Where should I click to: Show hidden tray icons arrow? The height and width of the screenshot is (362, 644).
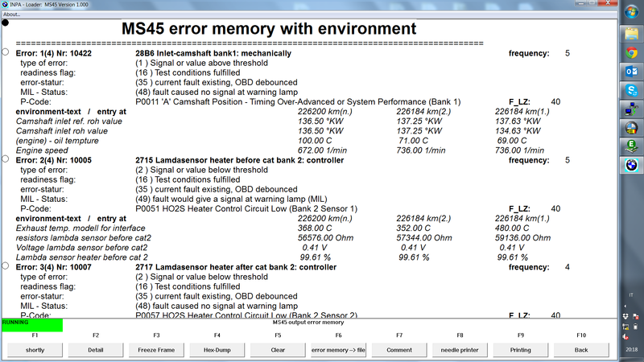click(x=625, y=306)
